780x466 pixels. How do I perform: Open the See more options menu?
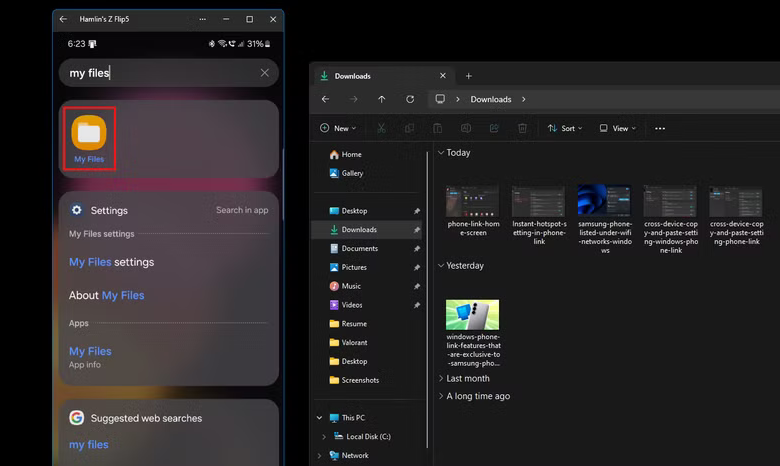tap(660, 128)
